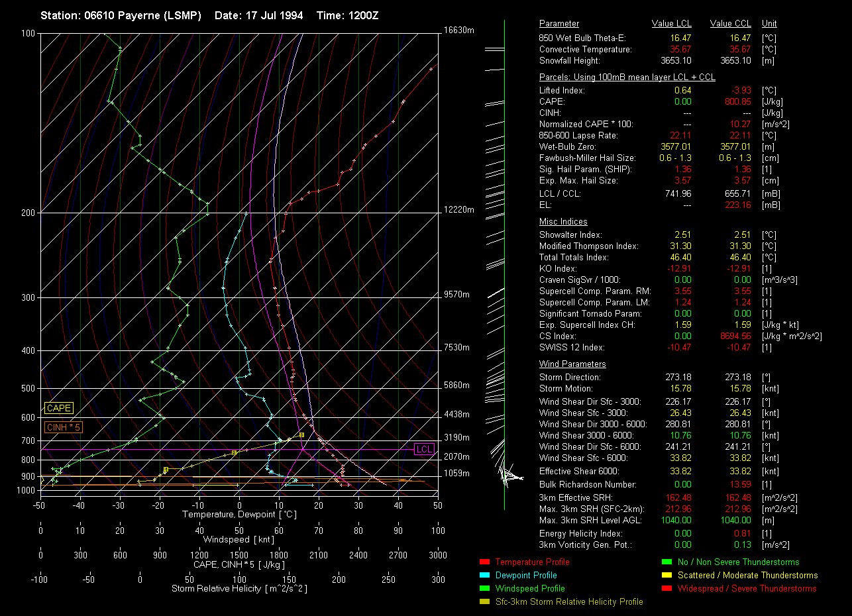Select the green Windspeed Profile legend swatch
The image size is (852, 616).
tap(483, 588)
